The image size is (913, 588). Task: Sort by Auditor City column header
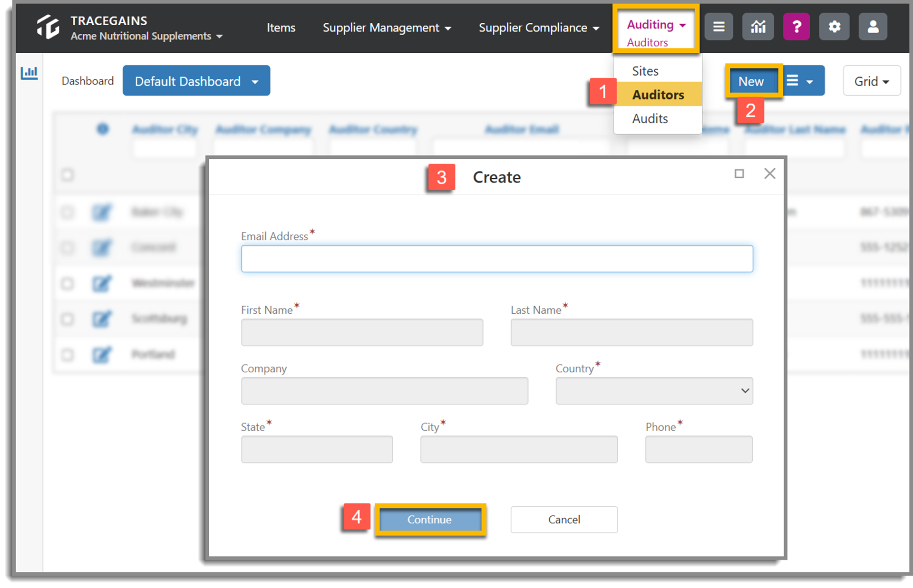[x=165, y=129]
